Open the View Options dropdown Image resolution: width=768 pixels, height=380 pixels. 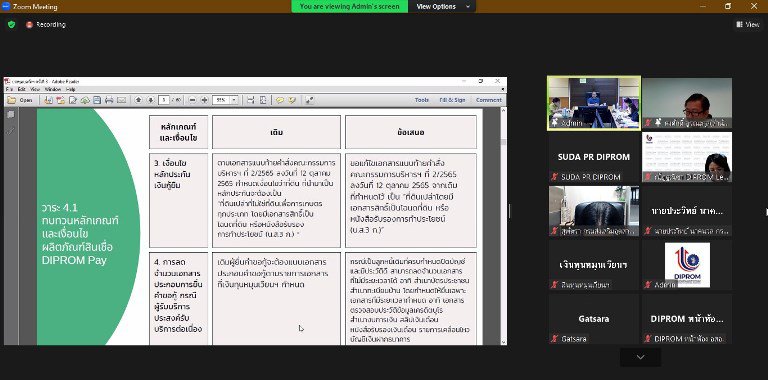[442, 6]
